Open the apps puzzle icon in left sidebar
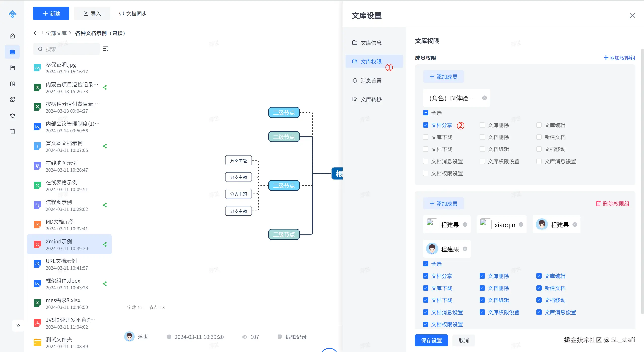Image resolution: width=644 pixels, height=352 pixels. tap(12, 99)
